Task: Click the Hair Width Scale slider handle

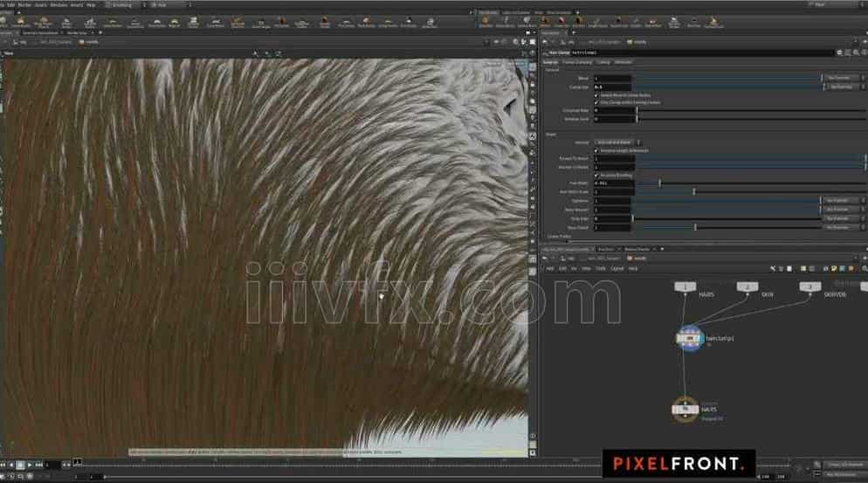Action: coord(693,191)
